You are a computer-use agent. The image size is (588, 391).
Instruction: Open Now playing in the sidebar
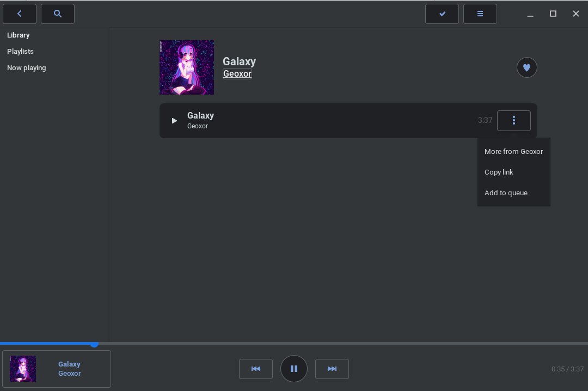pos(27,68)
